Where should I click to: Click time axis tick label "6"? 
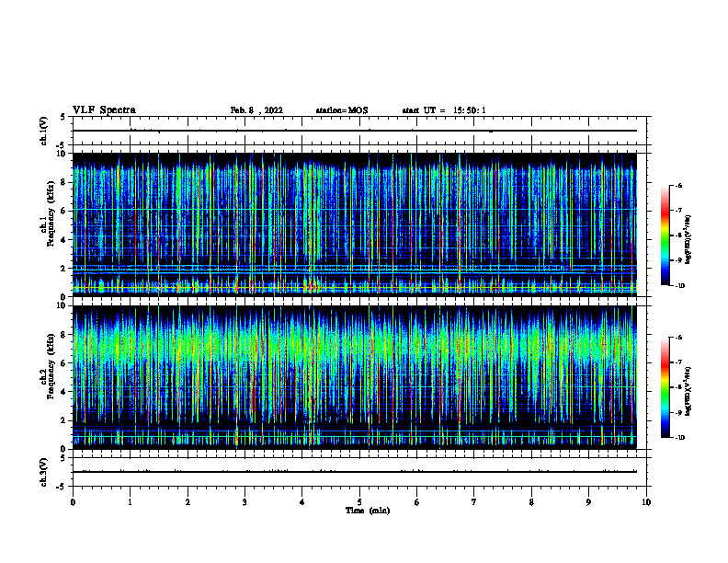coord(417,502)
